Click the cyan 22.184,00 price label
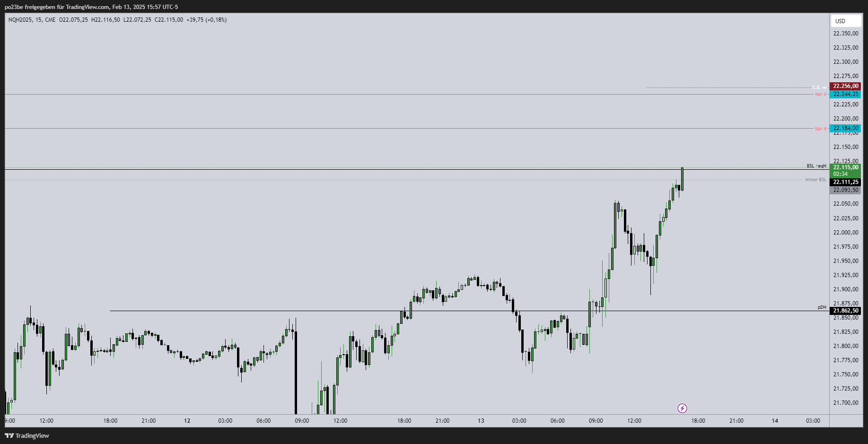868x444 pixels. [x=845, y=128]
